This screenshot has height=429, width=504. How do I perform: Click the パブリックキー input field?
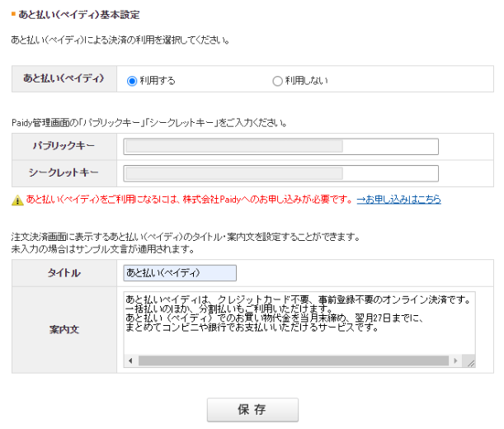(x=281, y=146)
